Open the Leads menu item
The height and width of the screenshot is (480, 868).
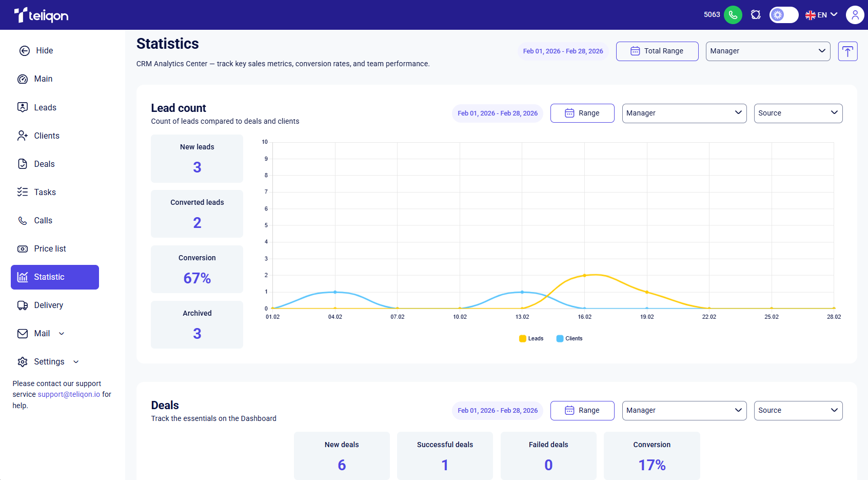(x=45, y=108)
